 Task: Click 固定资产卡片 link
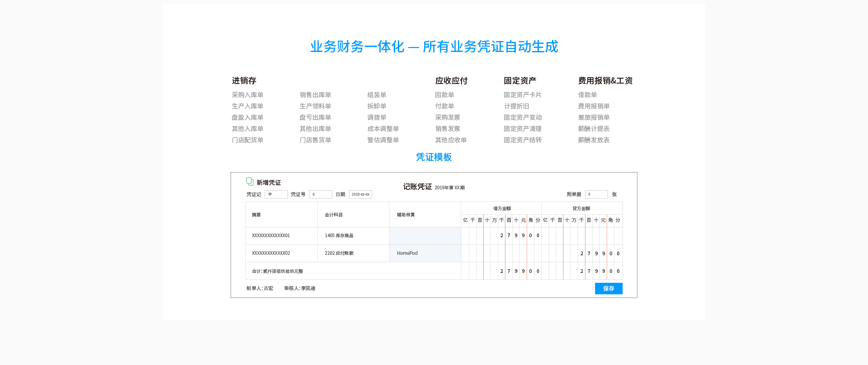pos(523,95)
